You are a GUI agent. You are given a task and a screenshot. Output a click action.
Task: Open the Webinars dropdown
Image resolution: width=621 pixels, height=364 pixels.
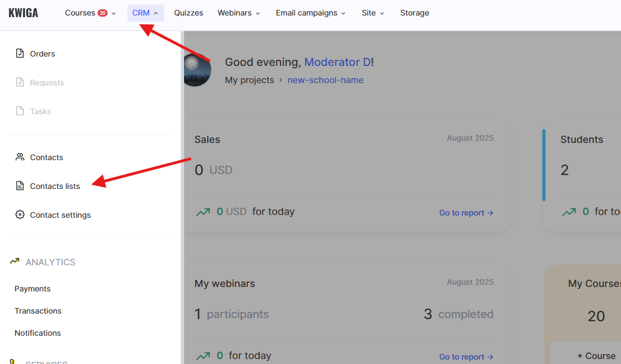[x=238, y=13]
